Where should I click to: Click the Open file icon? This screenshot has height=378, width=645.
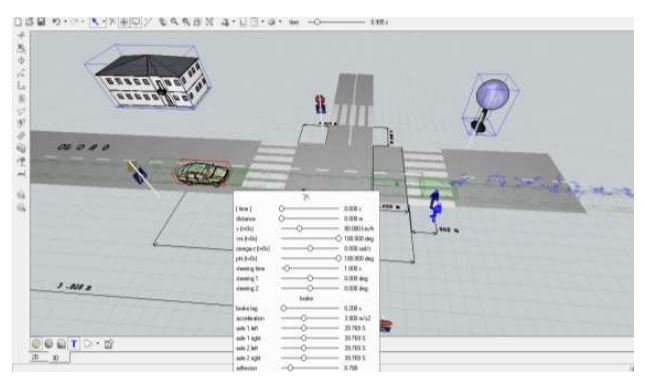point(29,22)
